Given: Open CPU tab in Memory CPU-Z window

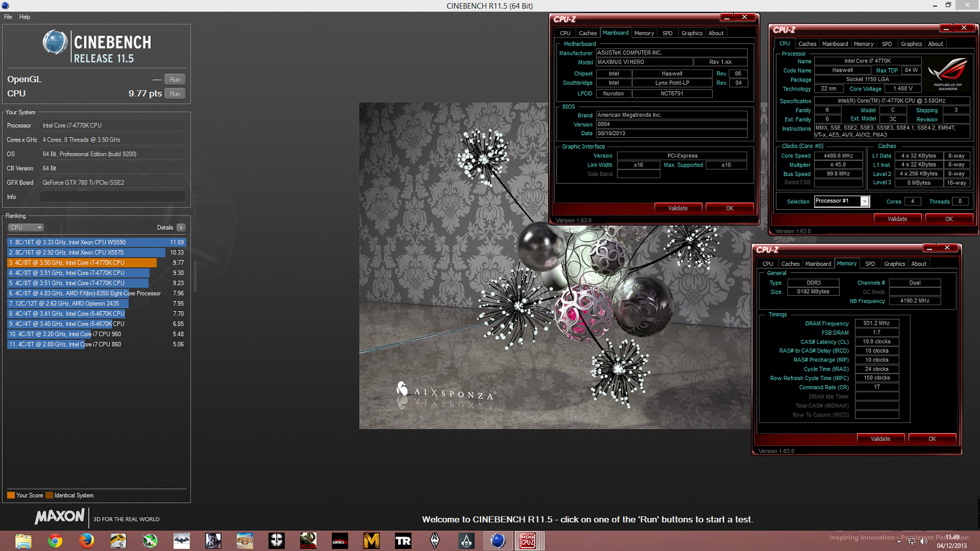Looking at the screenshot, I should (x=768, y=264).
